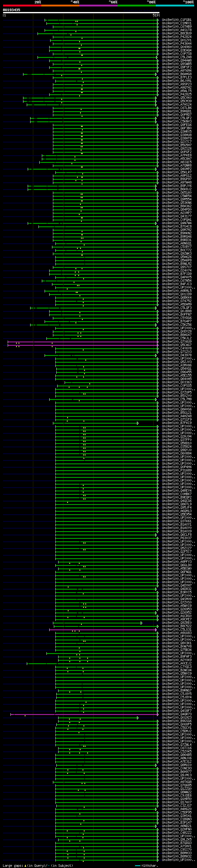Select the UniRef100_O96455 label
Image resolution: width=197 pixels, height=868 pixels.
point(177,372)
